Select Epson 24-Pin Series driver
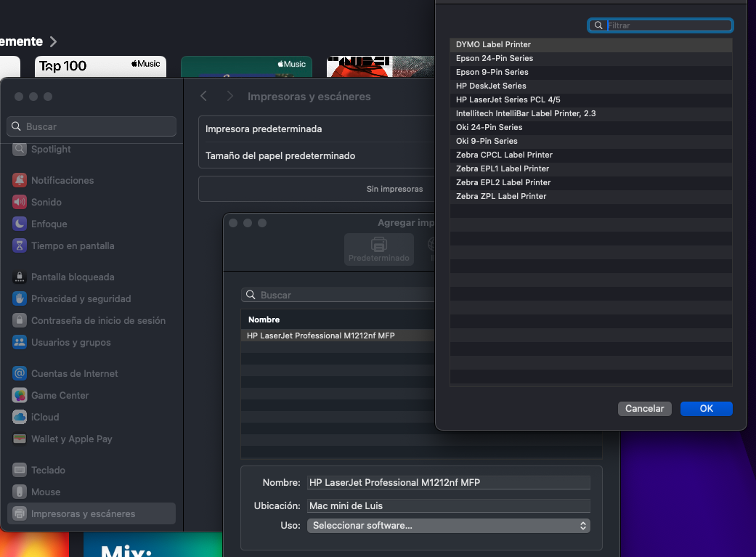The image size is (756, 557). tap(590, 58)
